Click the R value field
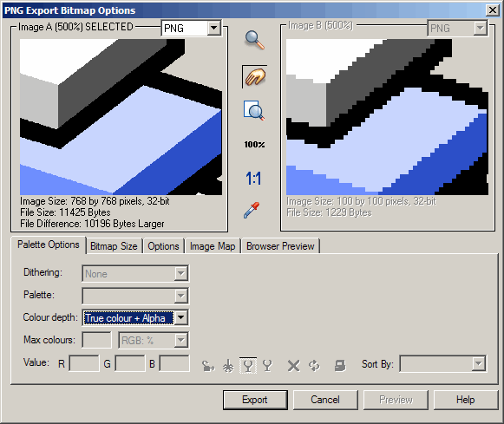504x424 pixels. pyautogui.click(x=84, y=363)
